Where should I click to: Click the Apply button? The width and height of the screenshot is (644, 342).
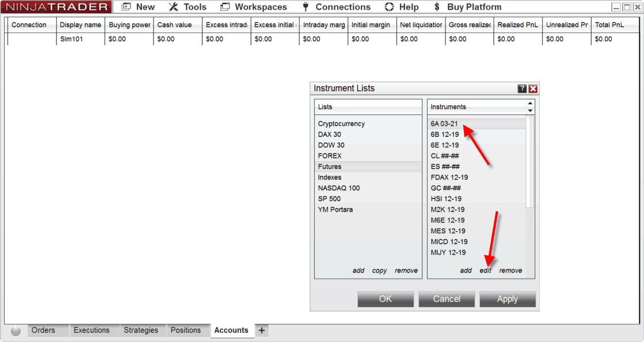[508, 299]
